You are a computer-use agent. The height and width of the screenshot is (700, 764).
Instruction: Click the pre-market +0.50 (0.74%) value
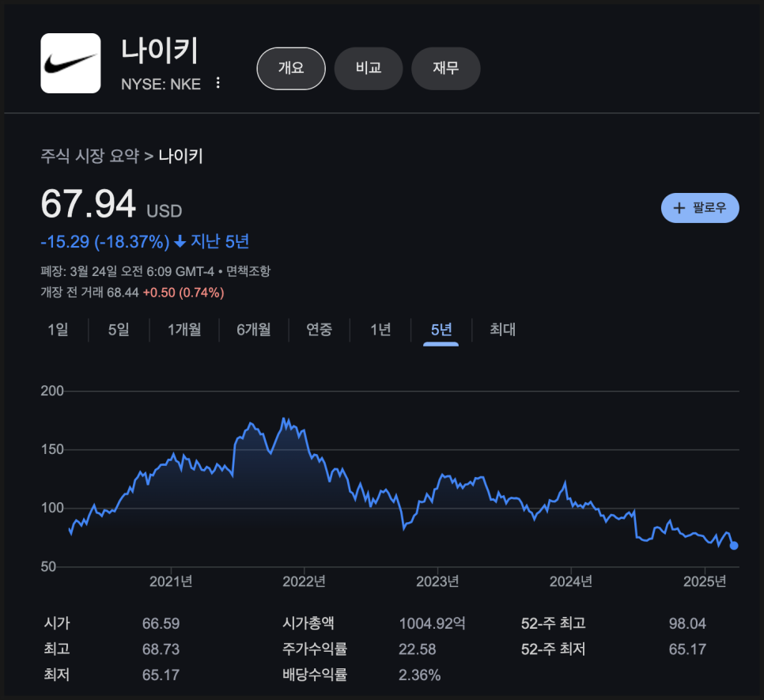183,293
